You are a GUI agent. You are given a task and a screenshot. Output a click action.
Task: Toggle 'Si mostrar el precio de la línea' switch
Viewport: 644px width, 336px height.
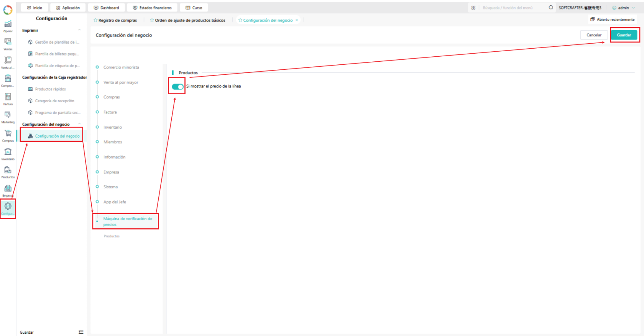pos(177,87)
